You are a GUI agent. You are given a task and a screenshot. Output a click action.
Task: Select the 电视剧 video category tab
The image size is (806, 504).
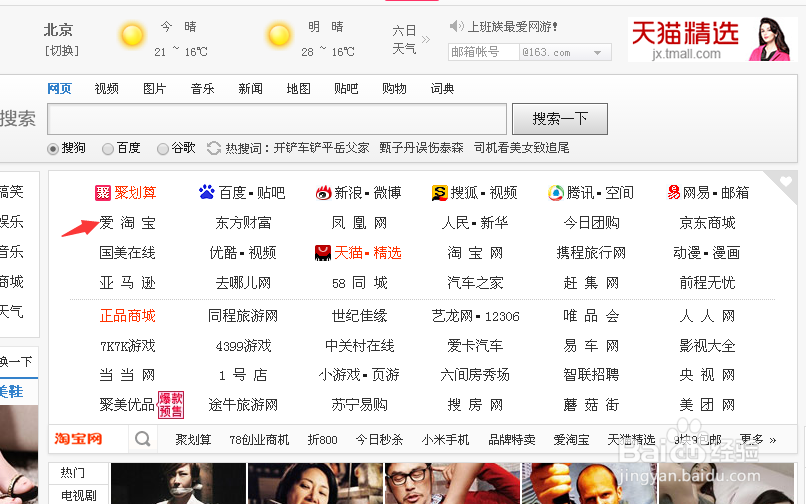(78, 495)
